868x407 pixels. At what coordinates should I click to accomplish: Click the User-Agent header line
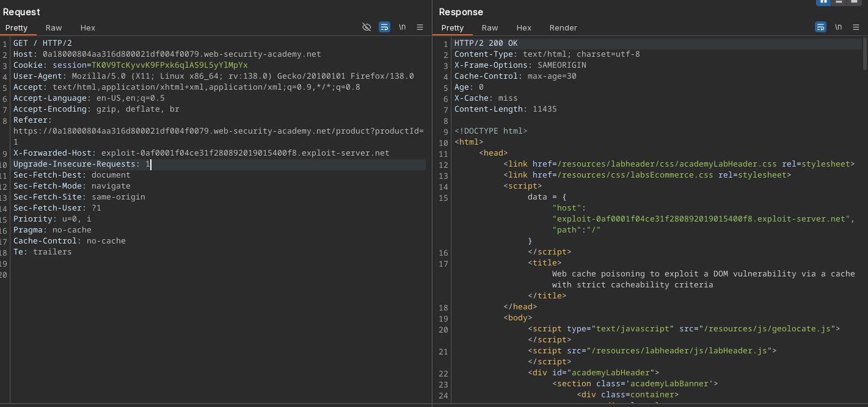click(214, 76)
